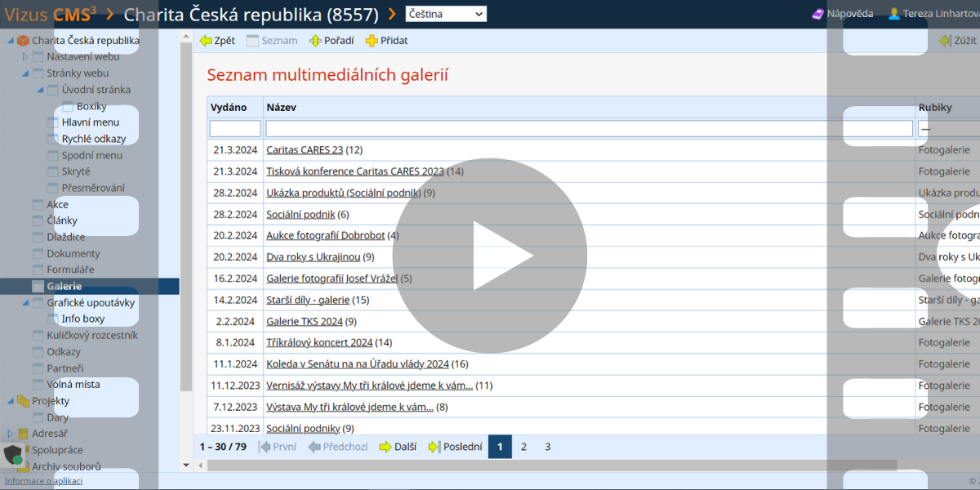Sort by the Název column header
This screenshot has width=980, height=490.
click(281, 107)
